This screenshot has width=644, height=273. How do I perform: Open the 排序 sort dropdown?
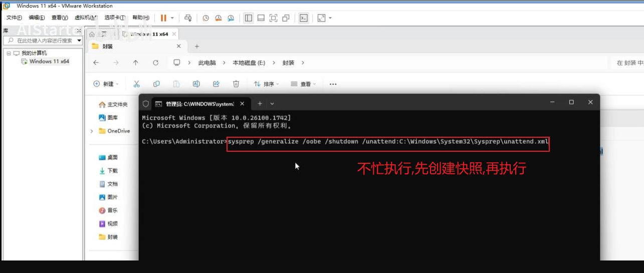click(266, 84)
